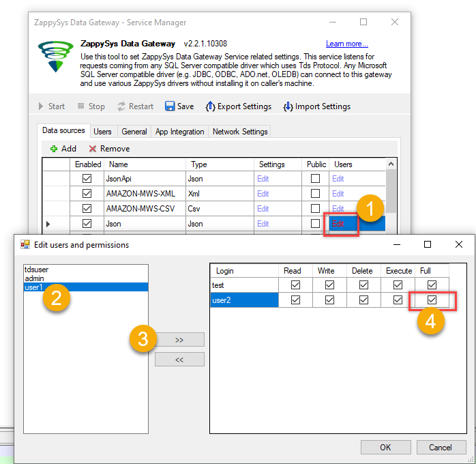Click the Save disk icon
Image resolution: width=476 pixels, height=464 pixels.
tap(170, 106)
